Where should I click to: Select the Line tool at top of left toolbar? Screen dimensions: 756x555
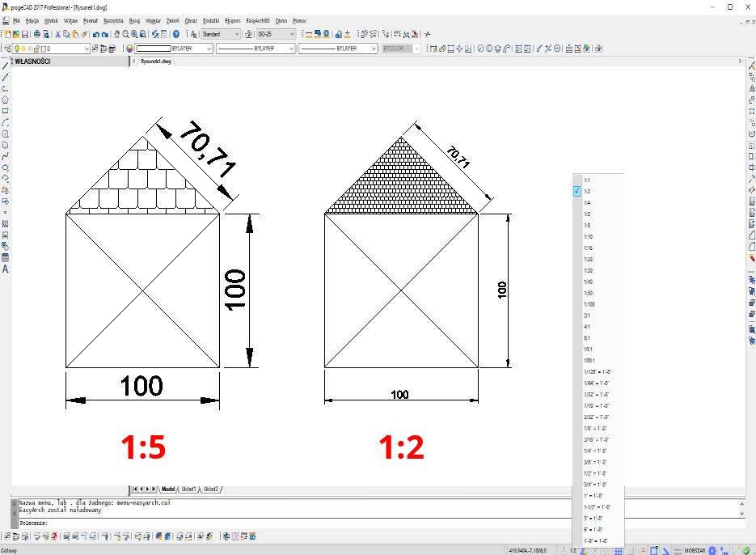[5, 66]
